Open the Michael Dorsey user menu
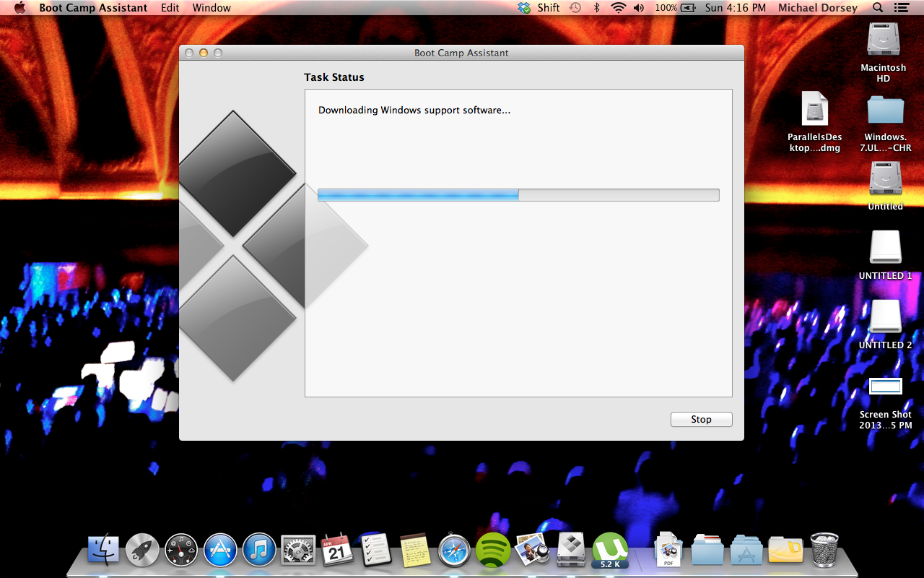The height and width of the screenshot is (578, 924). tap(818, 8)
